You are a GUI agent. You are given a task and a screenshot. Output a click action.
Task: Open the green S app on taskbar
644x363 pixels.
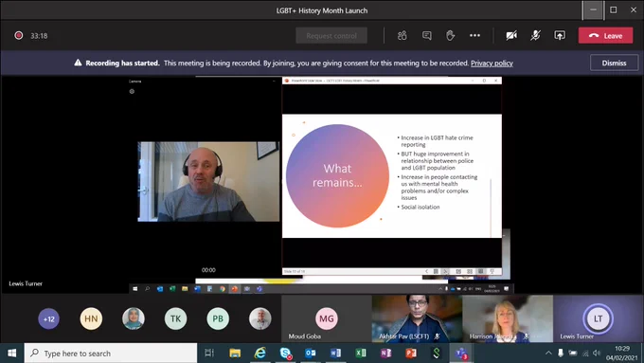tap(437, 354)
